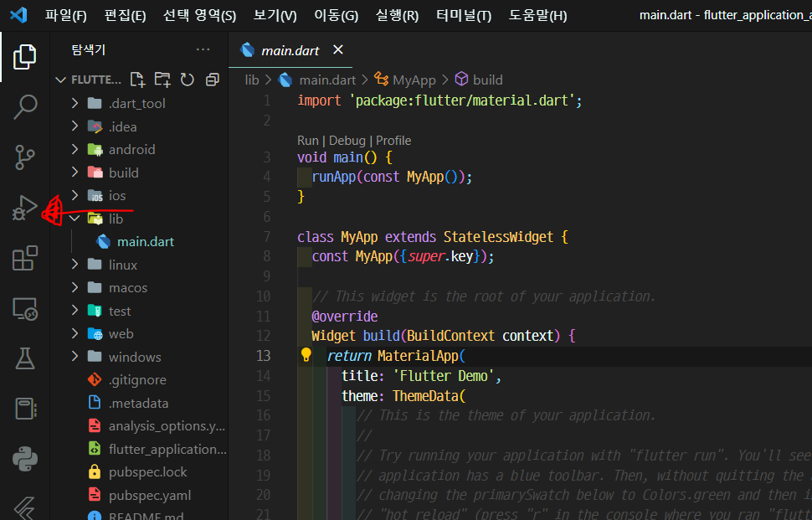Click lib in the breadcrumb

click(252, 80)
